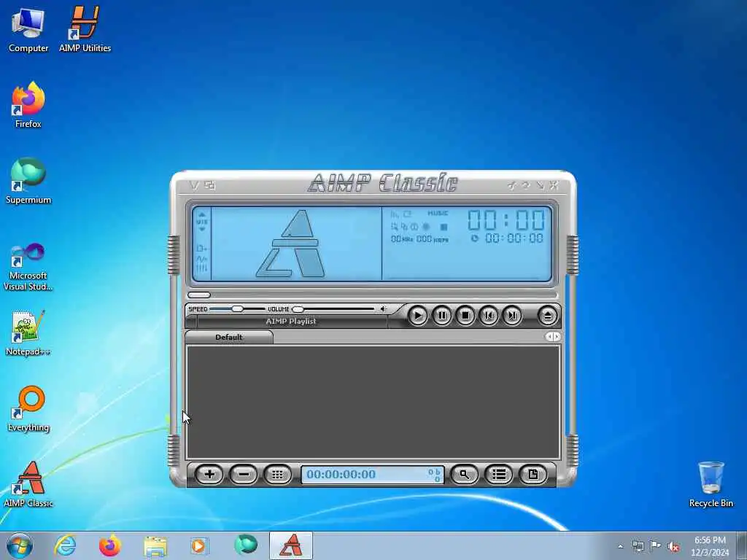Adjust the SPEED slider handle
The image size is (747, 560).
click(237, 309)
